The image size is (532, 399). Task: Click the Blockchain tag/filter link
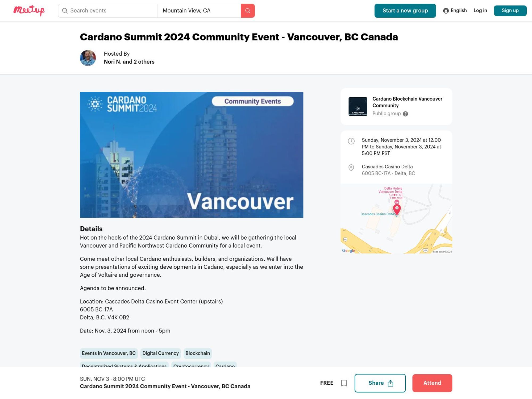pos(197,353)
